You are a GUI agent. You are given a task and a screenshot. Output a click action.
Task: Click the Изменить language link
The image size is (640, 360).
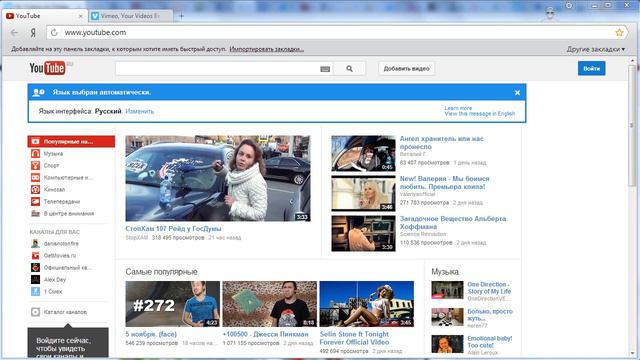[x=140, y=111]
